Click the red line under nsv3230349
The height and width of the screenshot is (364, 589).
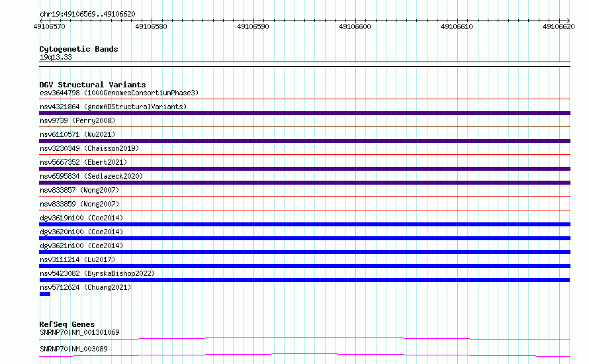click(304, 155)
